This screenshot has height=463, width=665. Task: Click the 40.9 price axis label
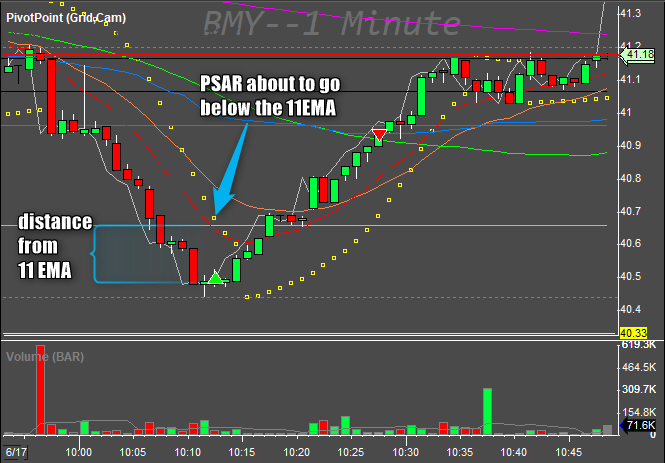[631, 145]
